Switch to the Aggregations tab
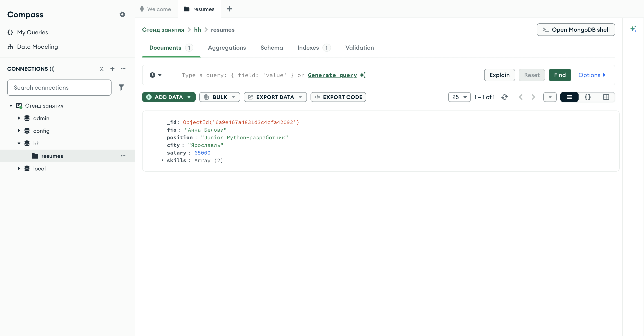 (x=227, y=48)
